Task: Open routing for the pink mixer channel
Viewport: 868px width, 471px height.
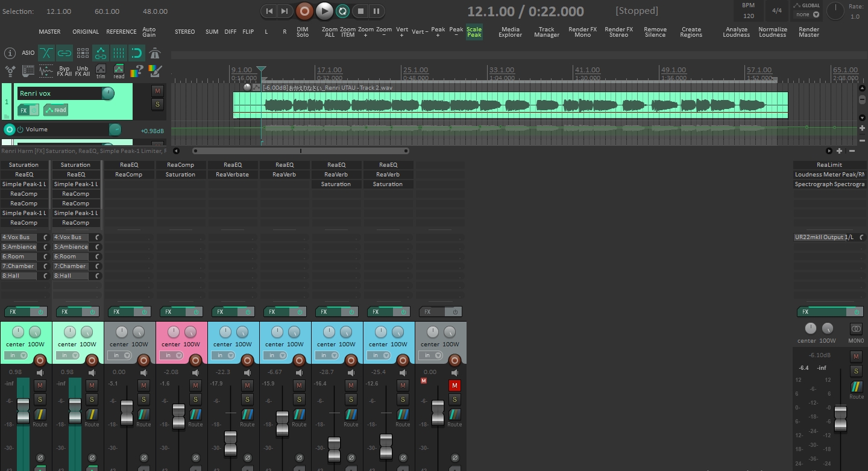Action: 195,414
